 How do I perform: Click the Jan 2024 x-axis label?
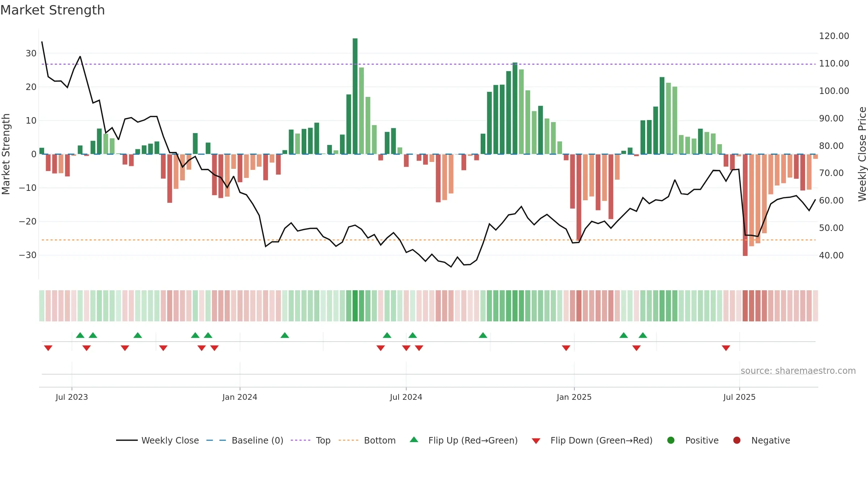click(240, 397)
